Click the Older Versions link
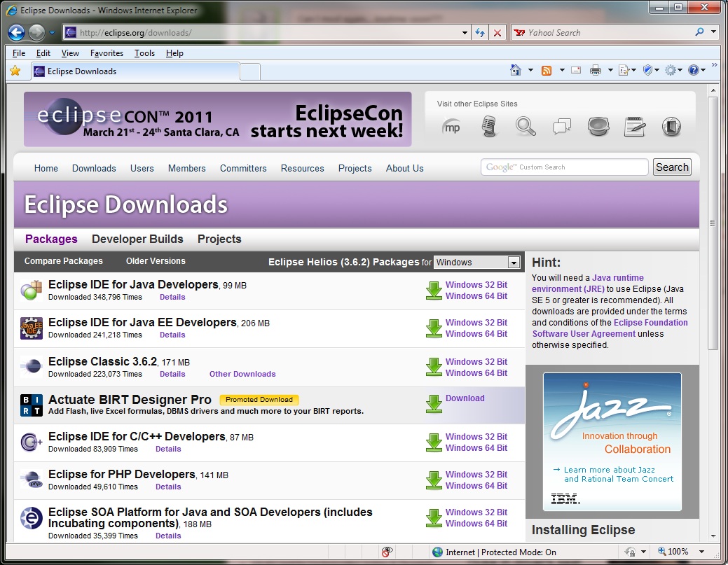This screenshot has height=565, width=728. click(156, 261)
